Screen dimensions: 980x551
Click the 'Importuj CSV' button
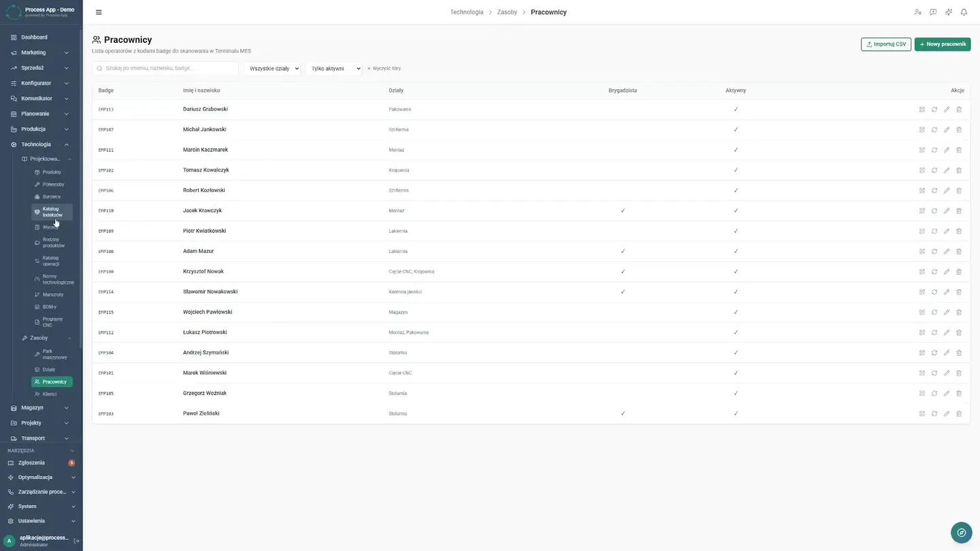coord(886,44)
